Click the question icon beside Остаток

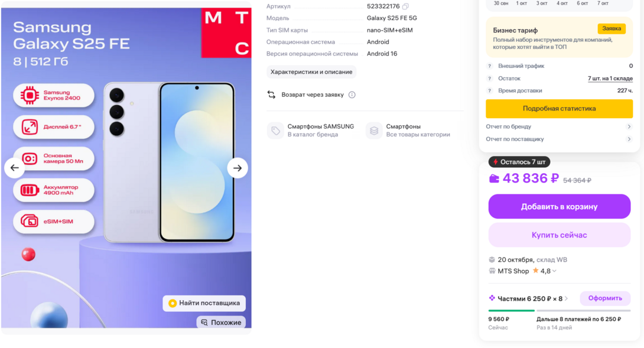coord(490,79)
